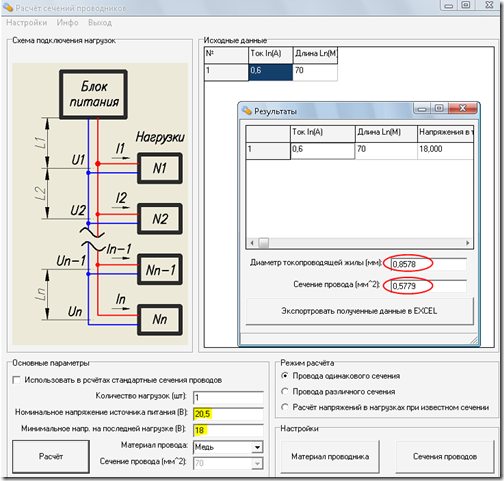Click the Nn load box in diagram
This screenshot has height=481, width=504.
(160, 320)
